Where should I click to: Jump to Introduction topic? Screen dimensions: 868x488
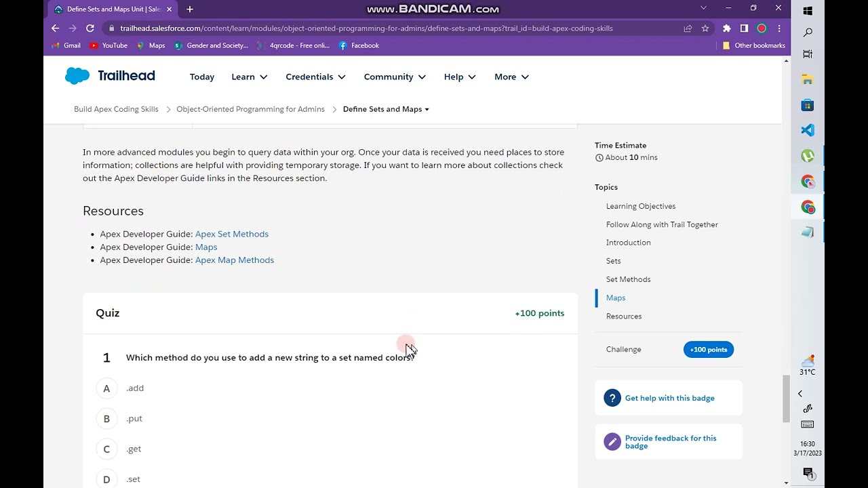[628, 243]
